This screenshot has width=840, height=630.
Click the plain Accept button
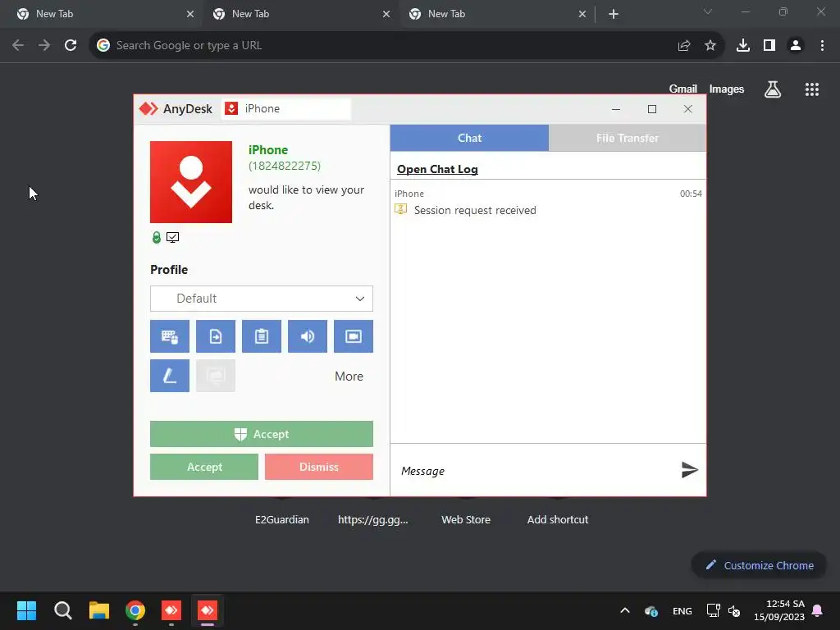coord(204,467)
